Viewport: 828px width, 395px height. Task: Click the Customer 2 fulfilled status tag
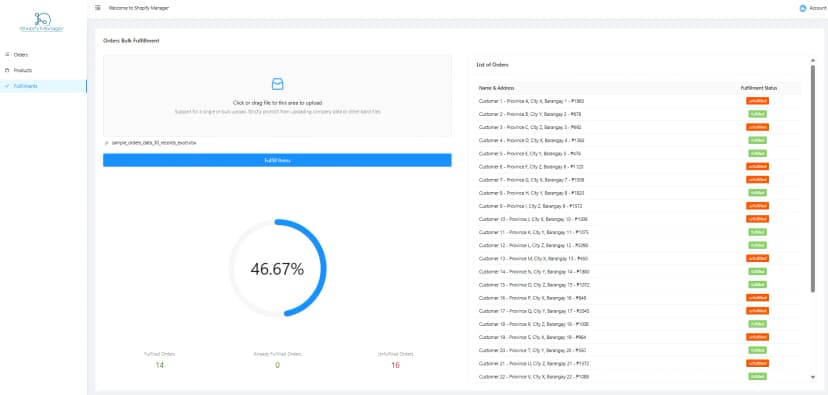[757, 114]
